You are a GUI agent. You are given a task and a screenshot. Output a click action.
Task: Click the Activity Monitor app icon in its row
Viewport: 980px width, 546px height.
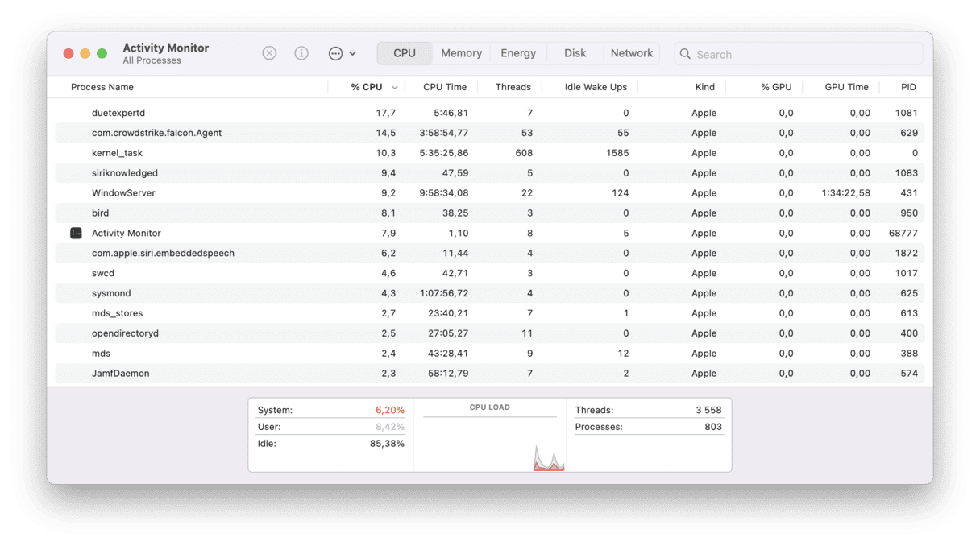76,233
